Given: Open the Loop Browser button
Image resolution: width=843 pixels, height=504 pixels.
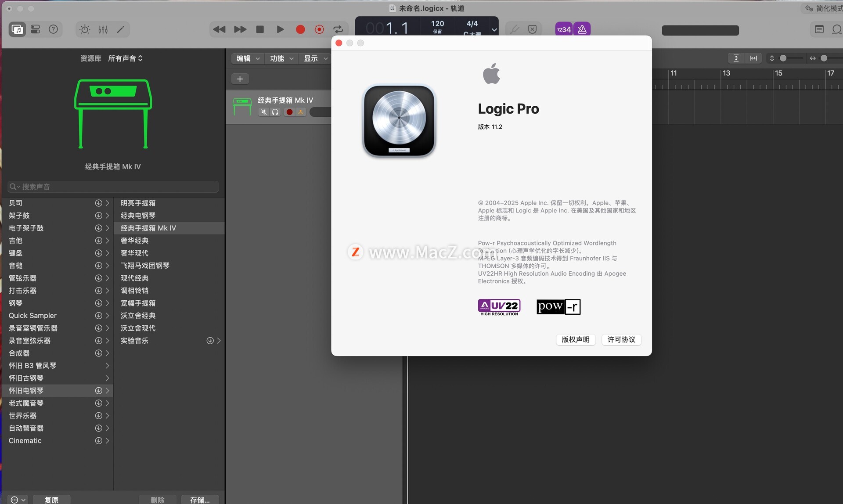Looking at the screenshot, I should (836, 29).
